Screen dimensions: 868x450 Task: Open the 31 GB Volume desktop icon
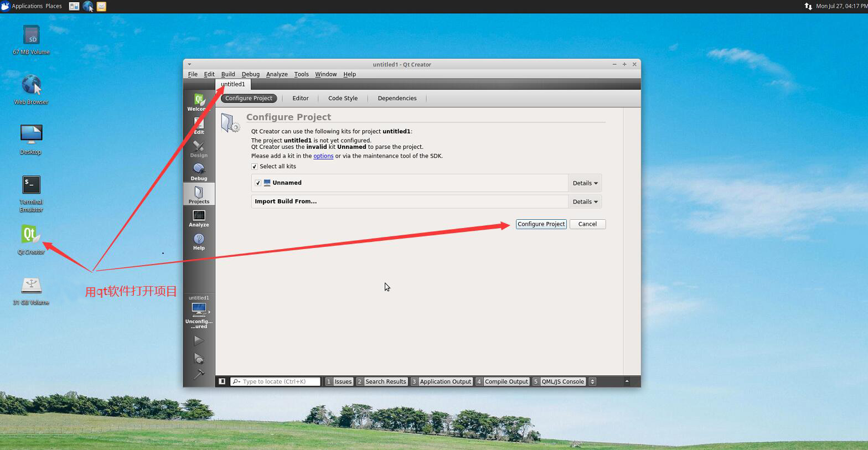(x=32, y=291)
